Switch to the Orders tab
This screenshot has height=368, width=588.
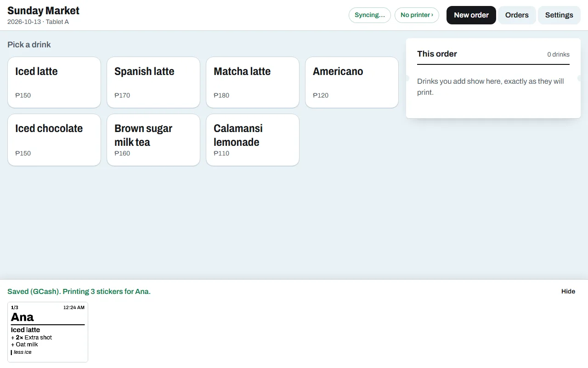point(517,15)
